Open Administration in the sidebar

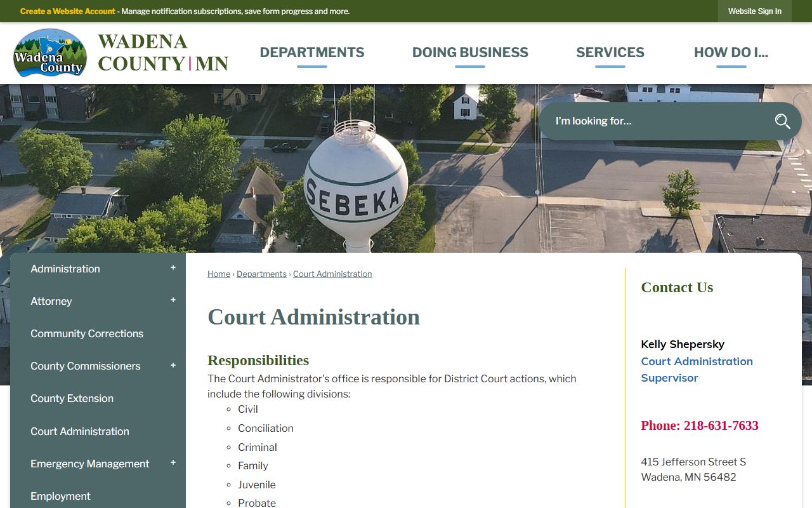(65, 269)
